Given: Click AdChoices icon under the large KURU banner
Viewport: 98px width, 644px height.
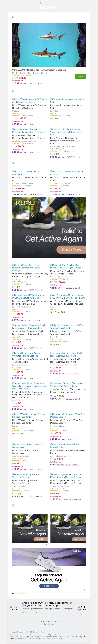Looking at the screenshot, I should point(85,259).
